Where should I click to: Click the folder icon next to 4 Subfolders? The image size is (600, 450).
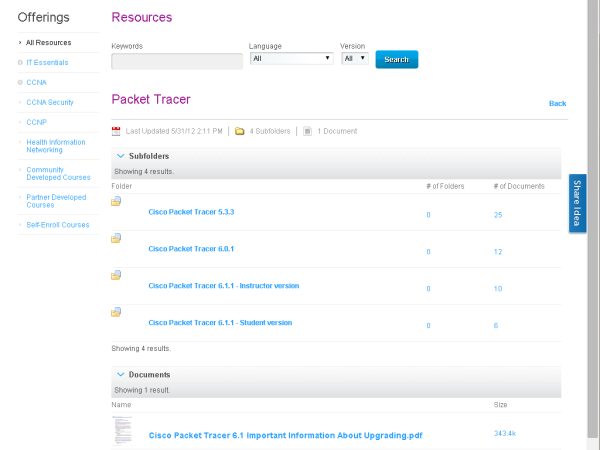click(240, 130)
